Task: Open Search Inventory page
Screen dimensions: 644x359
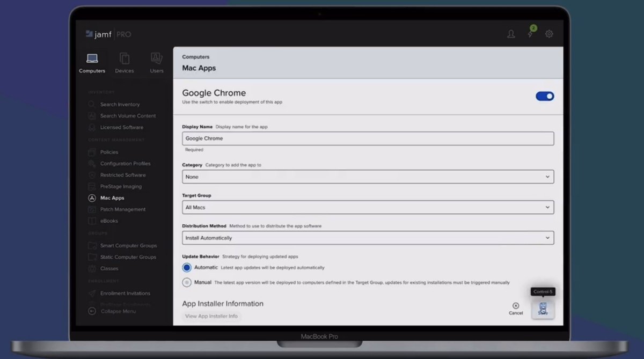Action: (120, 105)
